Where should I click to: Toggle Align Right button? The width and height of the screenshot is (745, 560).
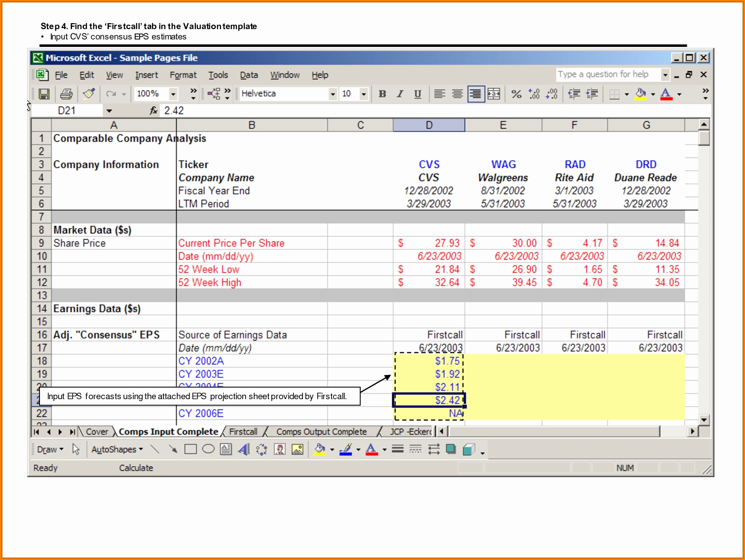[476, 94]
